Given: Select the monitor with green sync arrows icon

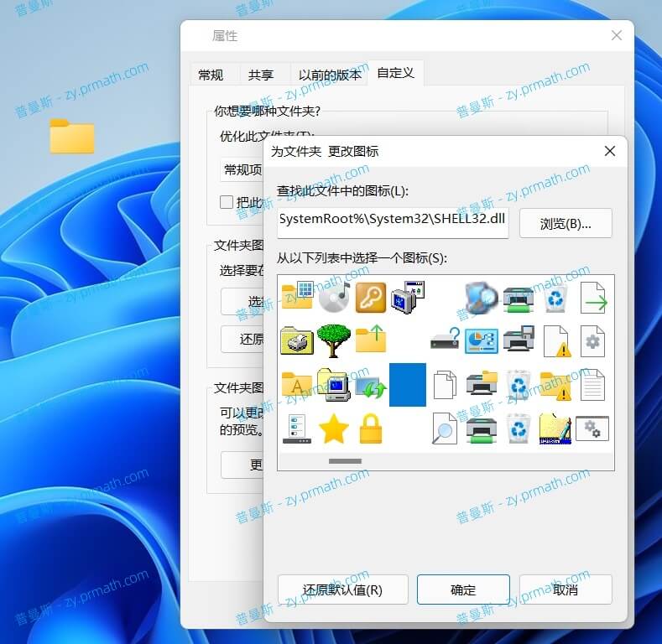Looking at the screenshot, I should click(371, 387).
